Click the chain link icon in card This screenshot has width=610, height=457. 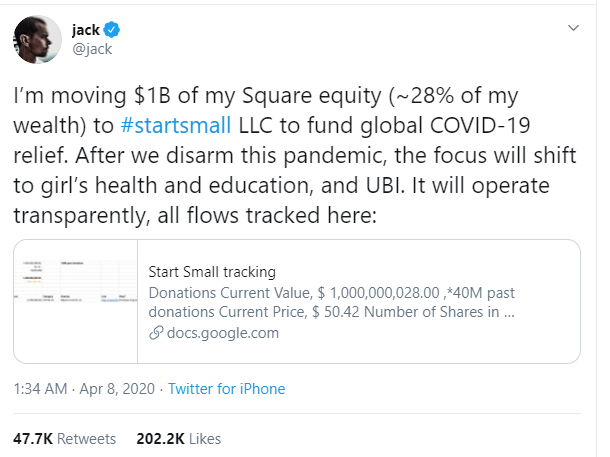(155, 333)
